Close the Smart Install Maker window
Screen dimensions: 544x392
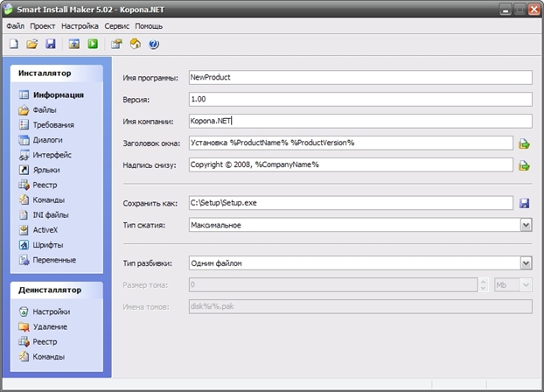click(x=534, y=10)
